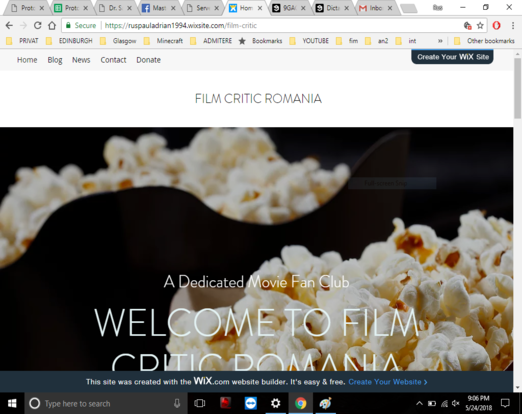
Task: Select the Donate navigation link
Action: click(x=148, y=60)
